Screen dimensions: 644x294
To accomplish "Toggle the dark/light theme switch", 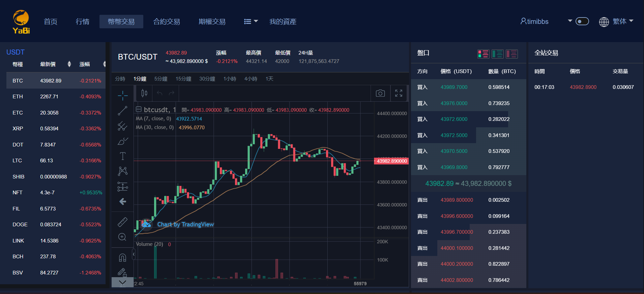I will coord(582,22).
